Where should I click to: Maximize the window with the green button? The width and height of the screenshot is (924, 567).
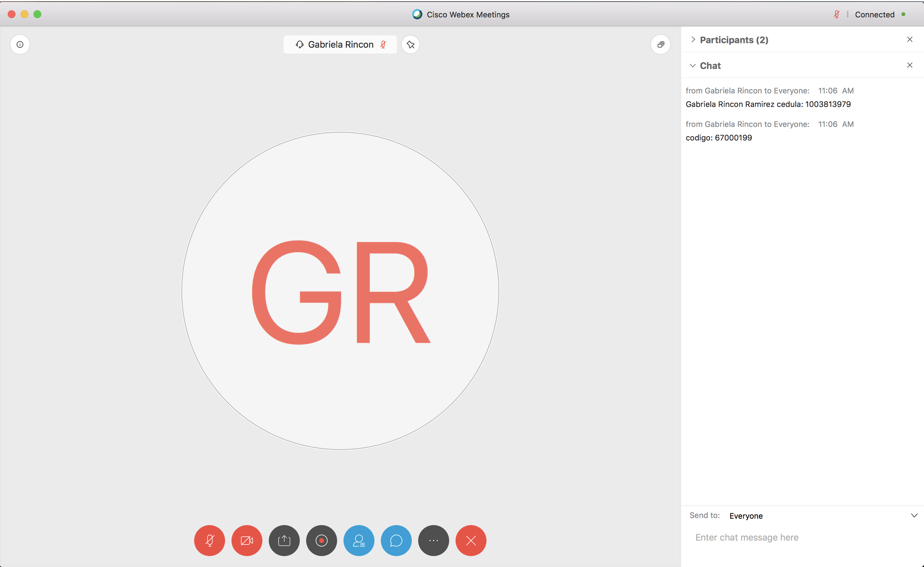point(37,14)
